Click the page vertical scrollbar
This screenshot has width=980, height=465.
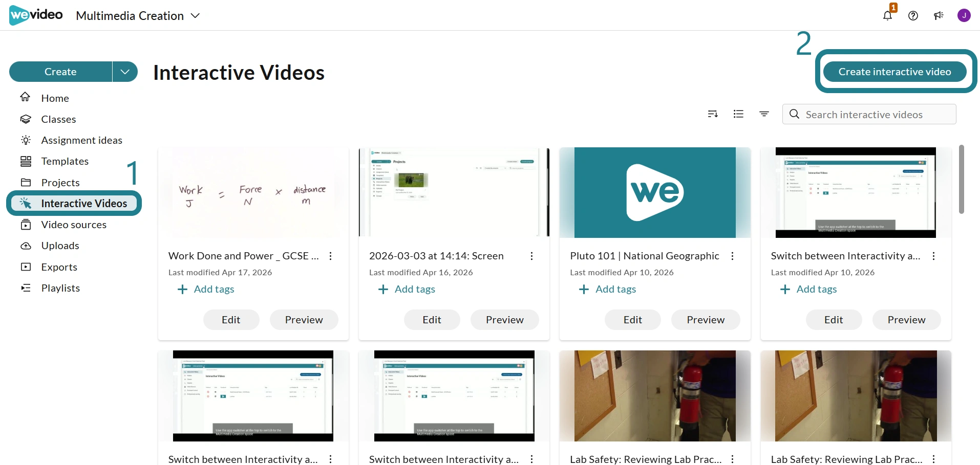[962, 179]
